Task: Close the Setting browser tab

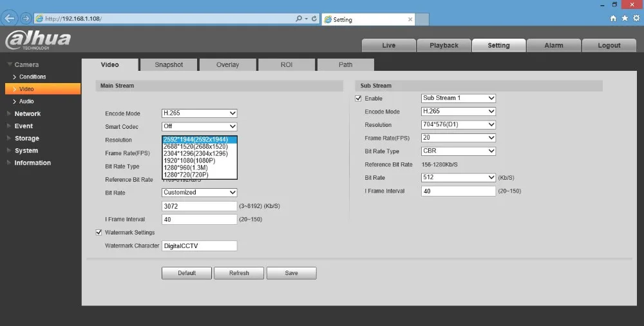Action: [410, 19]
